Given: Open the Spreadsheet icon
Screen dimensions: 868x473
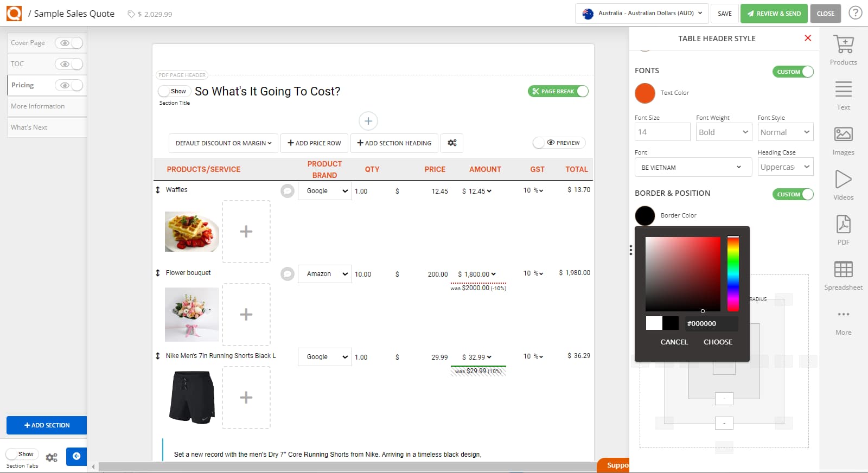Looking at the screenshot, I should (843, 269).
